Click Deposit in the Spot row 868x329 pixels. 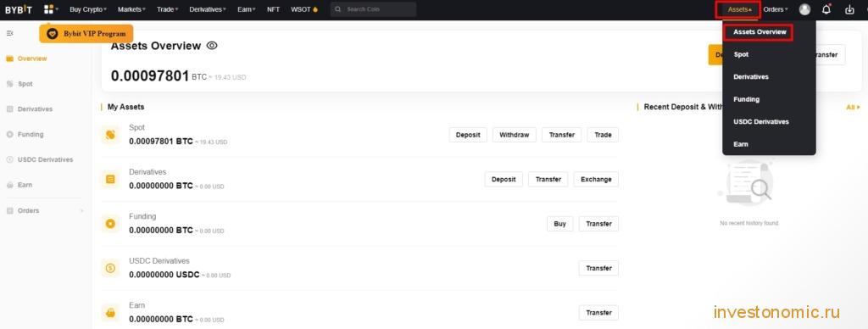pos(468,135)
